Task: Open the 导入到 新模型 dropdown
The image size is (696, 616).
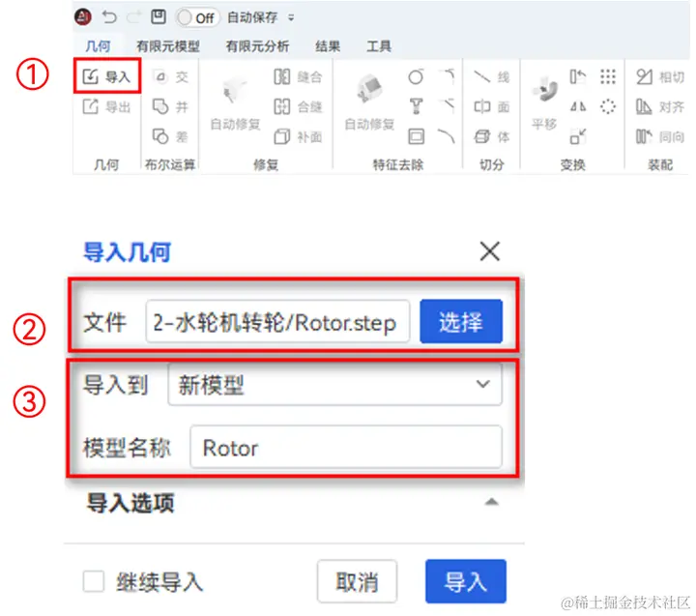Action: [335, 384]
